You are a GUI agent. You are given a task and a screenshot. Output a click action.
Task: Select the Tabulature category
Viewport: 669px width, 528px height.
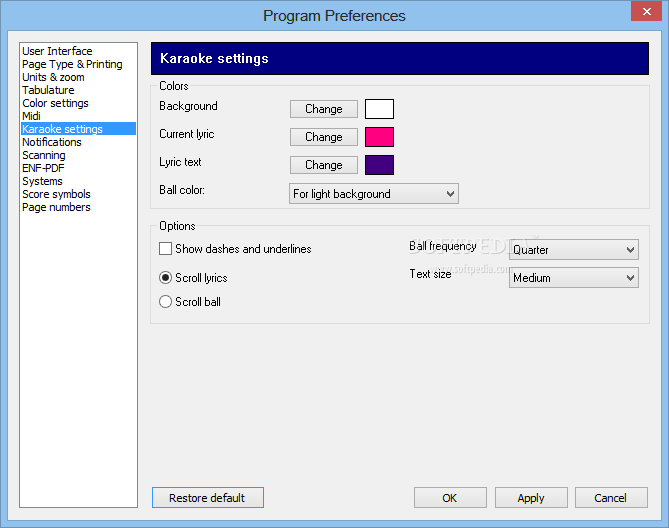pos(48,90)
